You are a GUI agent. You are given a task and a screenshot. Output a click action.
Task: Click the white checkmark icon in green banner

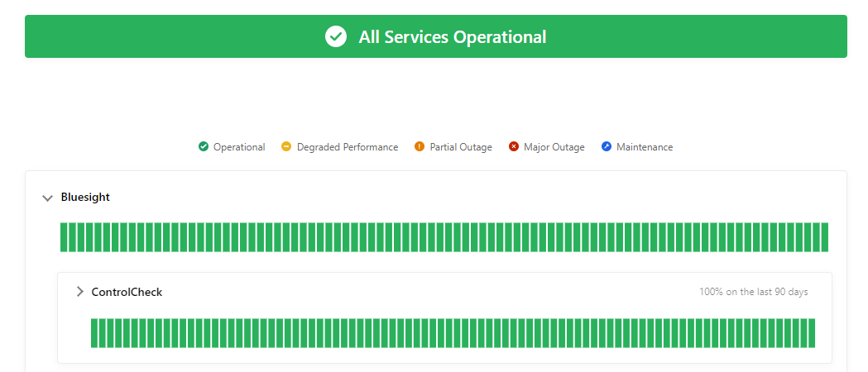335,37
